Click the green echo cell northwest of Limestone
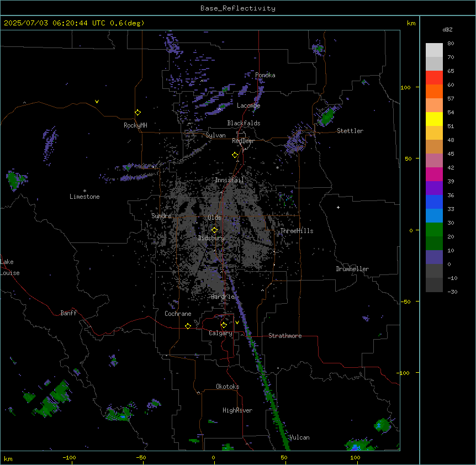The width and height of the screenshot is (476, 465). 13,179
